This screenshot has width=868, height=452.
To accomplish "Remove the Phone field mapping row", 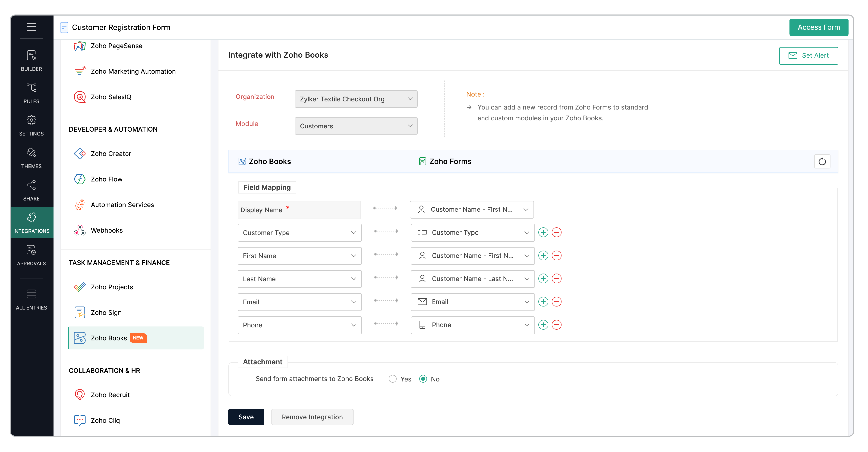I will pyautogui.click(x=556, y=325).
